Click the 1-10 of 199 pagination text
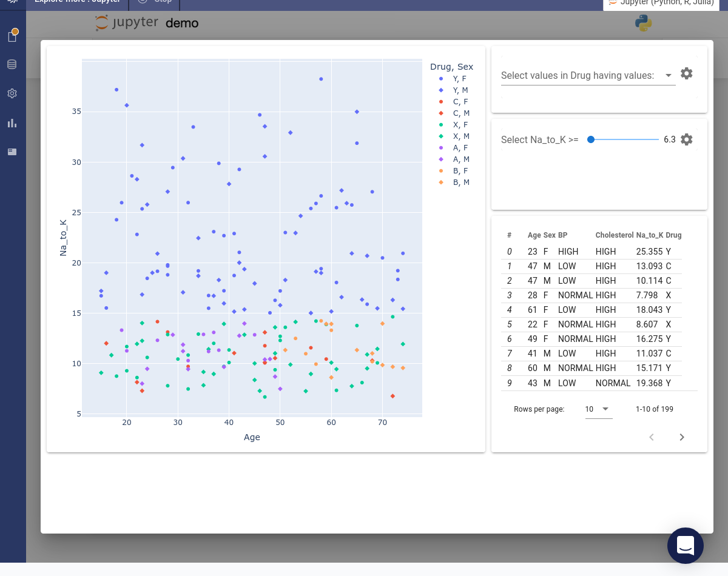The image size is (728, 576). (655, 409)
